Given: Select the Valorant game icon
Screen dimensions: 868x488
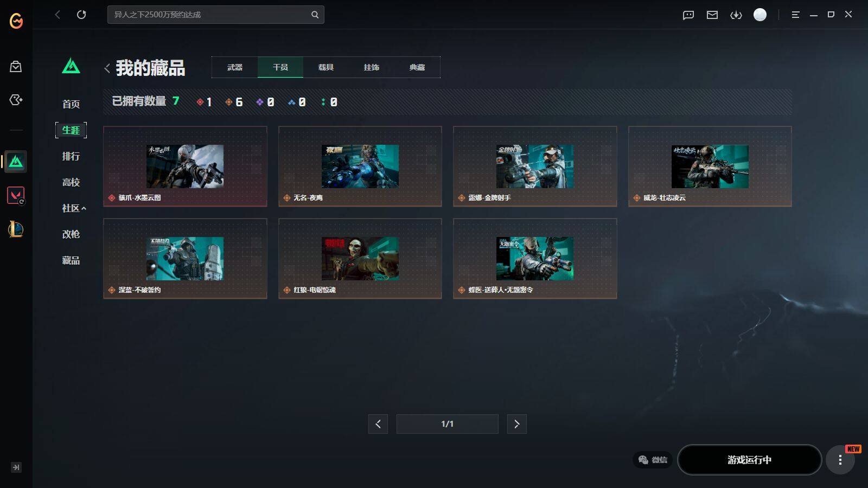Looking at the screenshot, I should click(16, 195).
